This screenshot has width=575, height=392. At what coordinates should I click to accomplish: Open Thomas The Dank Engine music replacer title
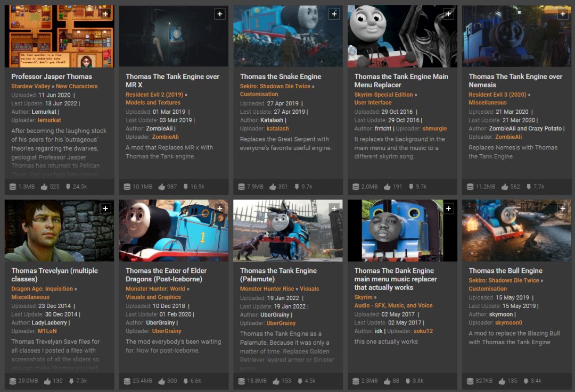pos(396,279)
